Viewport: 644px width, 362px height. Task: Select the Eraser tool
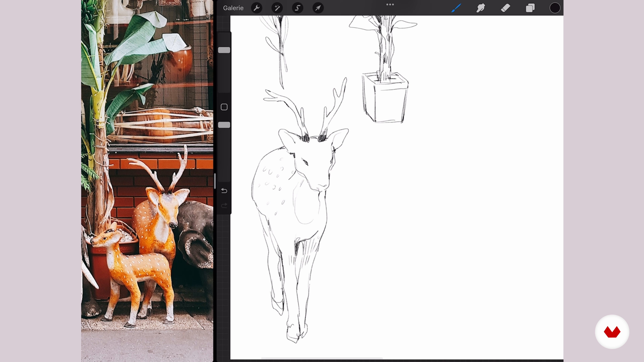pos(505,8)
